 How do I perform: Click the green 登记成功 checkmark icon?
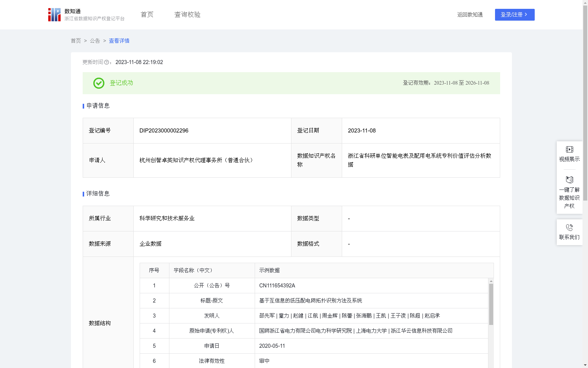pyautogui.click(x=98, y=83)
